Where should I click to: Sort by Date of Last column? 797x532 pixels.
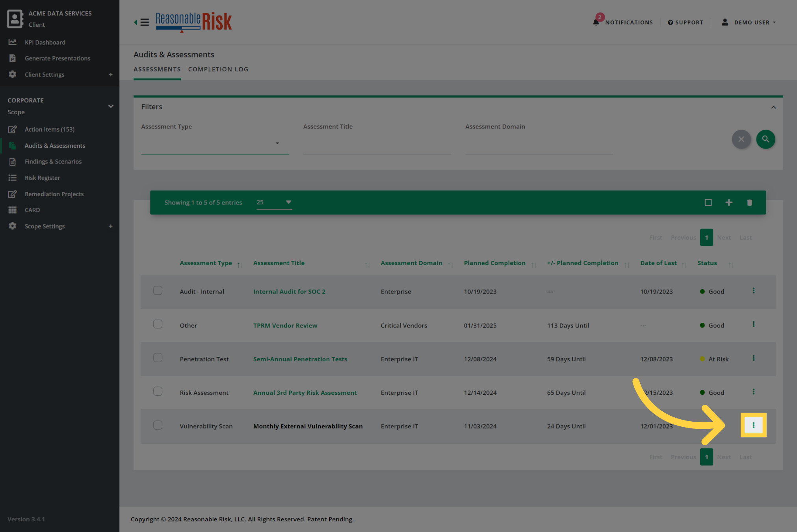coord(658,263)
